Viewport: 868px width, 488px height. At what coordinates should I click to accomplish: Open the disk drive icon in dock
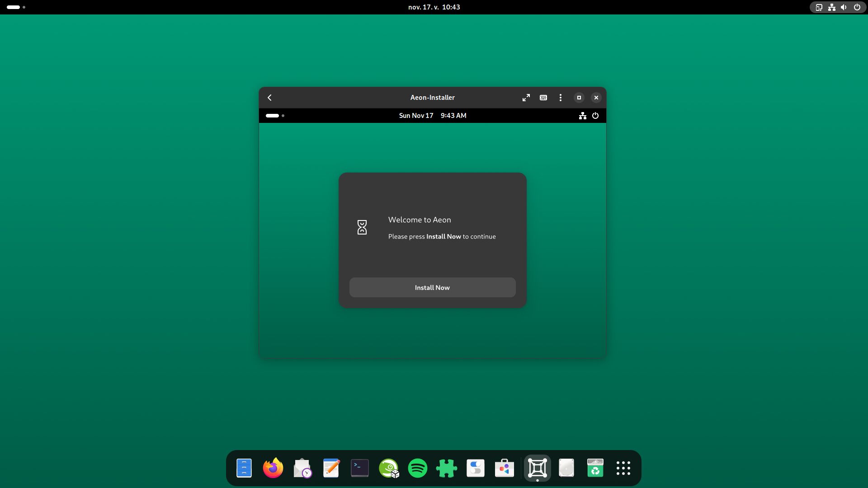tap(566, 468)
